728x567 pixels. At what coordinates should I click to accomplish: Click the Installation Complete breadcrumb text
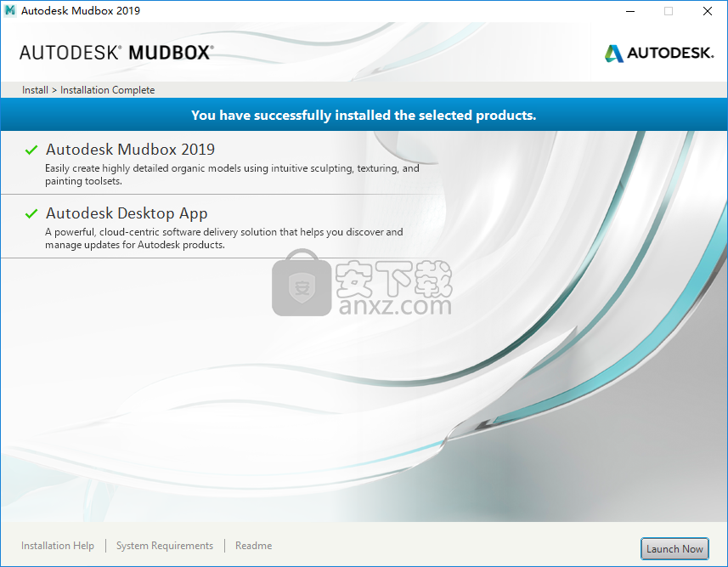(x=107, y=90)
